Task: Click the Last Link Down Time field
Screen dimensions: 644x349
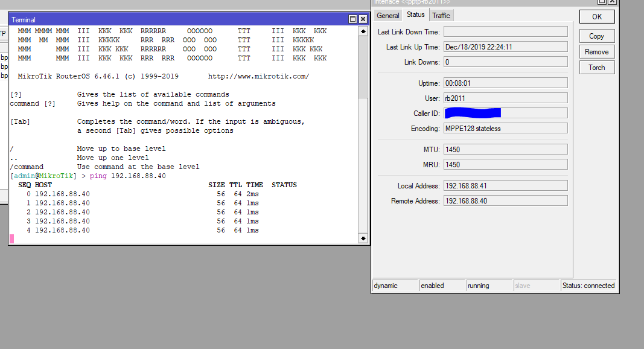Action: coord(506,31)
